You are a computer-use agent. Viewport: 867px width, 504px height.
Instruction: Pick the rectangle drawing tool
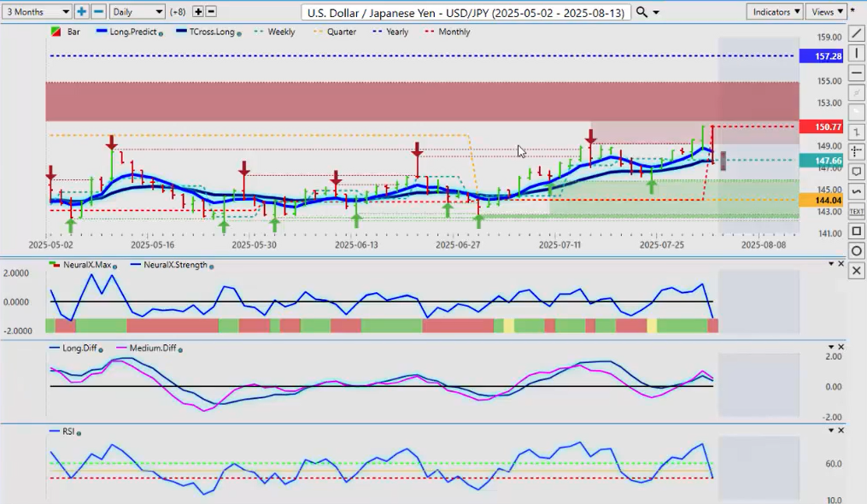click(857, 231)
